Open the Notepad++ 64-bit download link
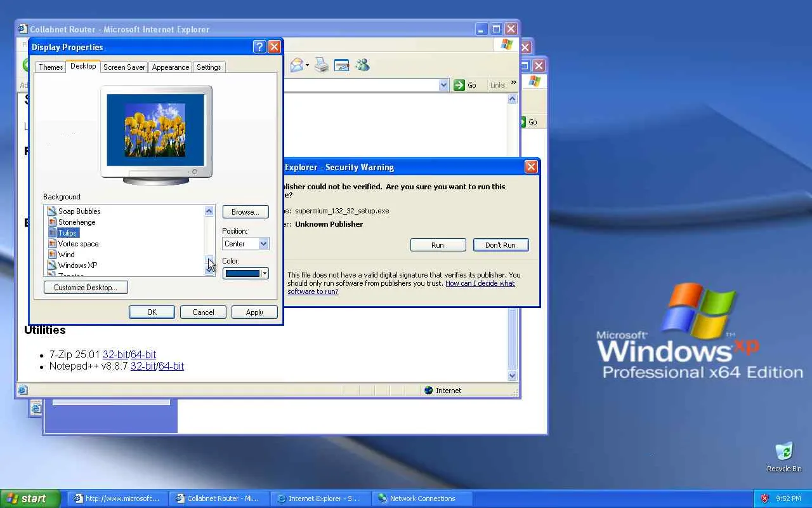This screenshot has height=508, width=812. pyautogui.click(x=171, y=366)
